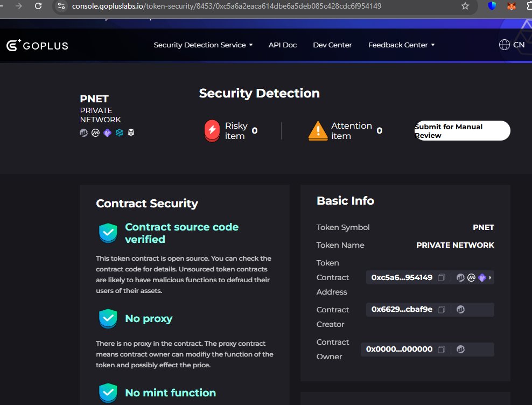Click the red Risky item lightning icon
Image resolution: width=532 pixels, height=405 pixels.
[x=212, y=131]
